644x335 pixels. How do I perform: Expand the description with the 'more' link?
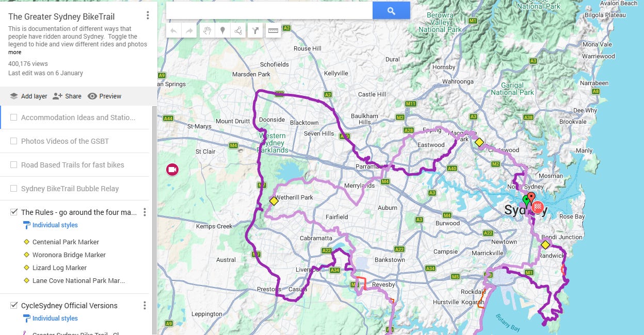click(x=14, y=52)
